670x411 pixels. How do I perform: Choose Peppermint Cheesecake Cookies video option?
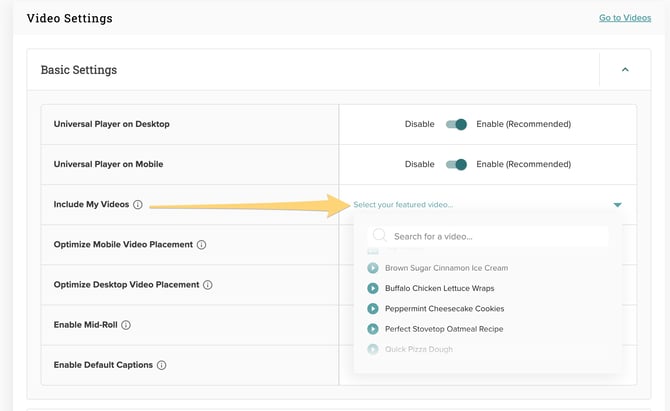pos(444,309)
